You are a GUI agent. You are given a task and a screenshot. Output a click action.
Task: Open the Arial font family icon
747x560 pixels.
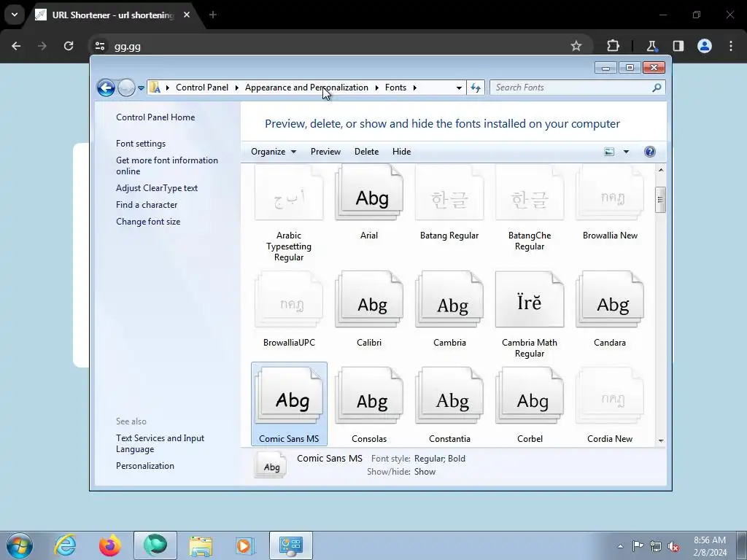(x=369, y=192)
